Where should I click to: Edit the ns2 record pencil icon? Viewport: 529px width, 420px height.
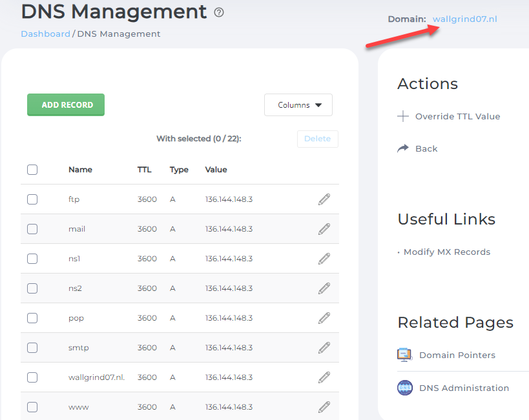coord(324,288)
